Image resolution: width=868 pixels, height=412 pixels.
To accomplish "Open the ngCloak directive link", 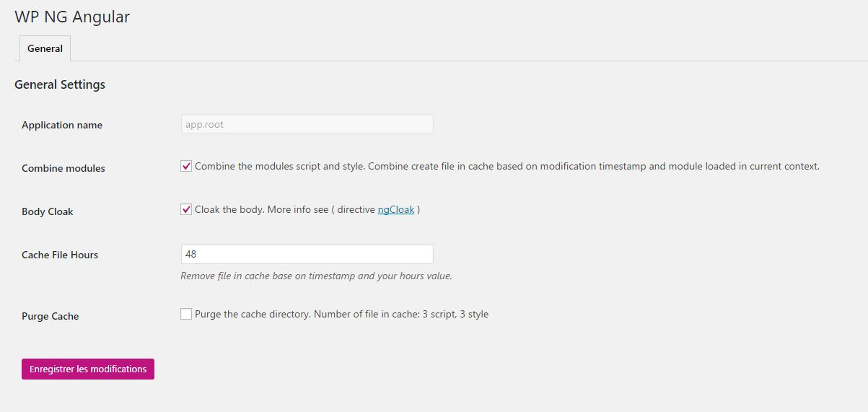I will pos(396,210).
